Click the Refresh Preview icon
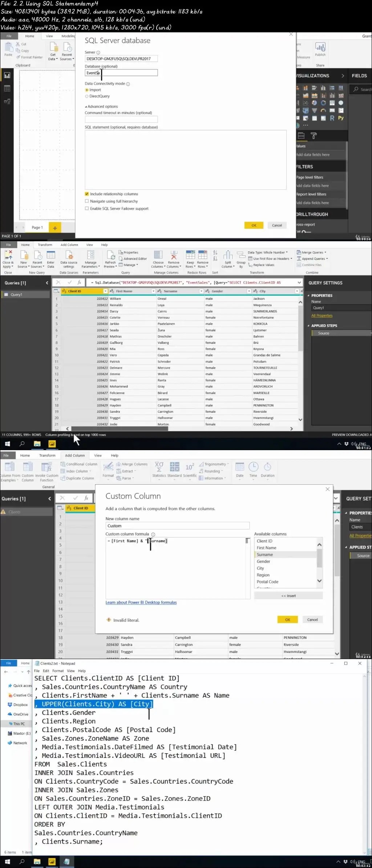The width and height of the screenshot is (372, 868). point(110,255)
